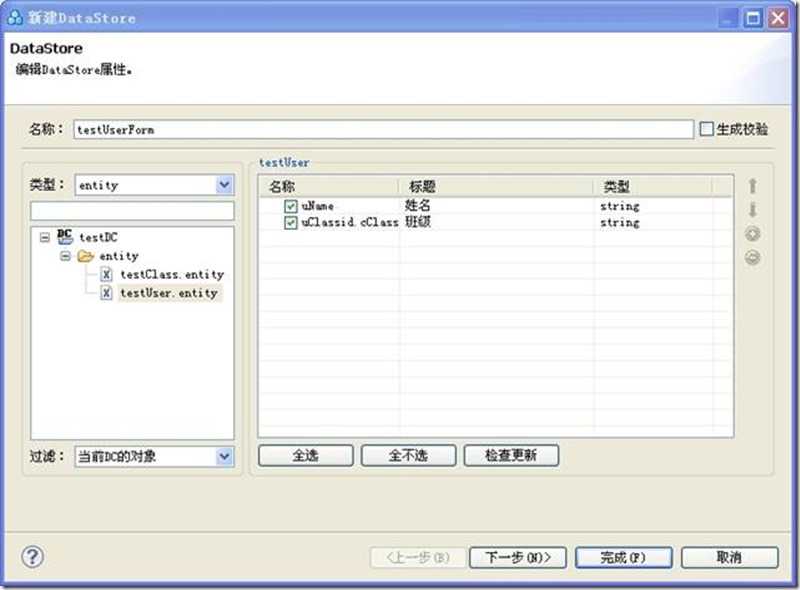Uncheck the uName field checkbox
Screen dimensions: 800x590
coord(290,206)
